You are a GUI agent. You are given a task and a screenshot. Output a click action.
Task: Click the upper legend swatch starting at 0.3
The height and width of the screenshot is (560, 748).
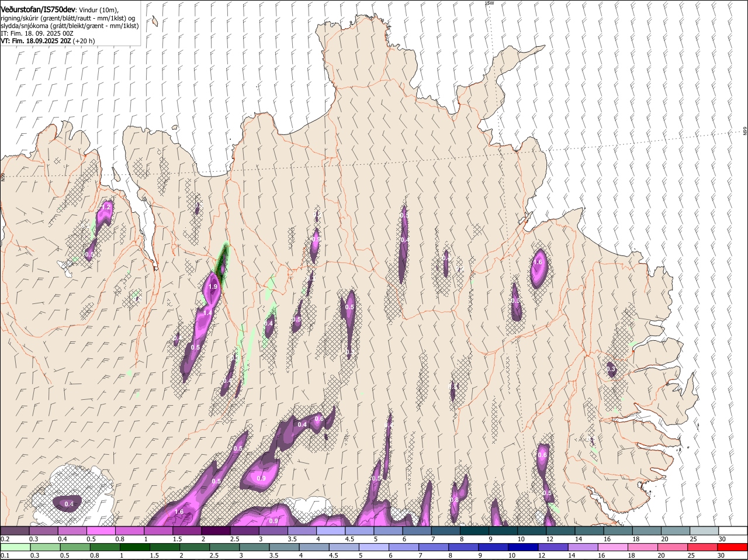click(x=44, y=531)
